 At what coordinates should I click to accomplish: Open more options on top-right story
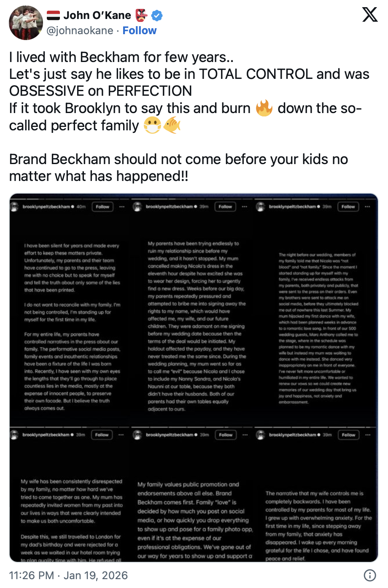point(367,207)
